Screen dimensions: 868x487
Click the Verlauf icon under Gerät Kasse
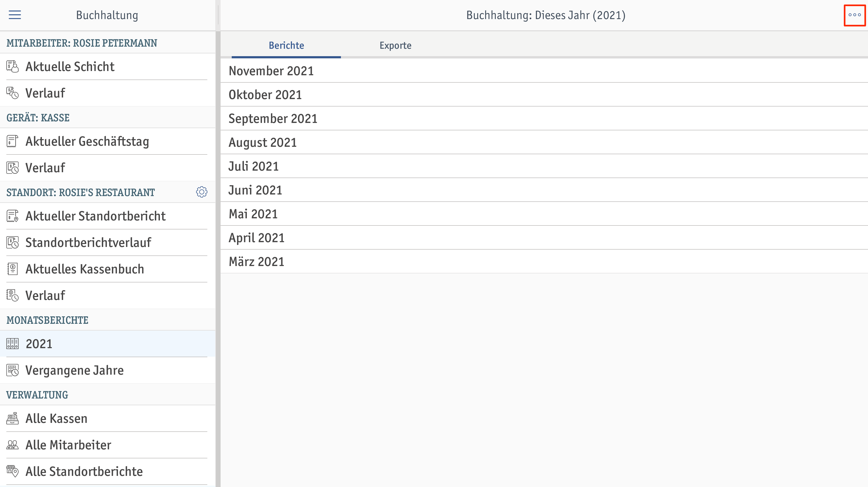click(x=12, y=168)
